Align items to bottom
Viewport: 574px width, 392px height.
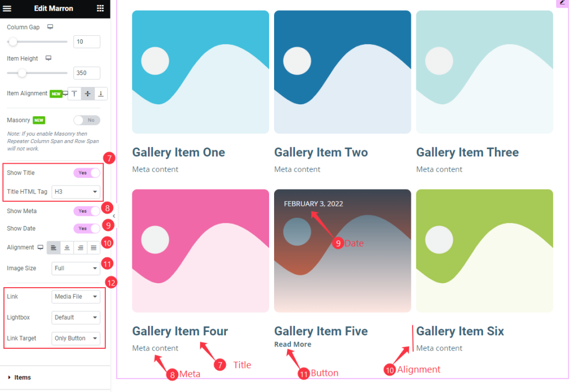click(100, 94)
